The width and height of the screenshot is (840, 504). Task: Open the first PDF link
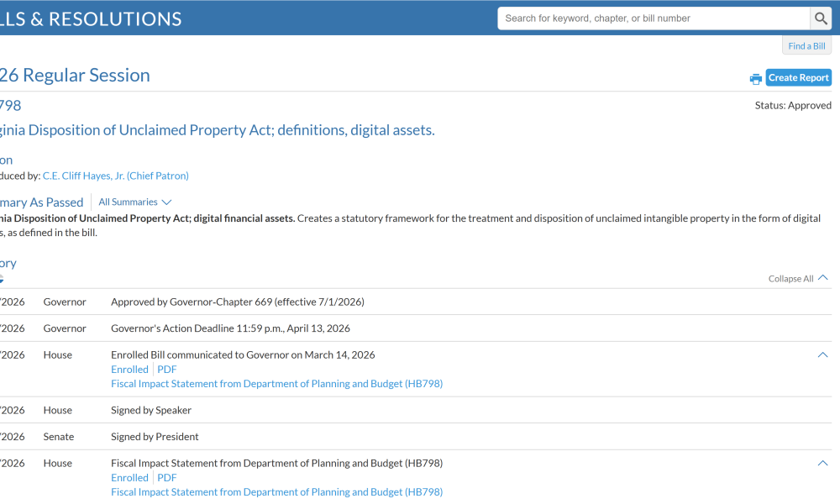167,370
